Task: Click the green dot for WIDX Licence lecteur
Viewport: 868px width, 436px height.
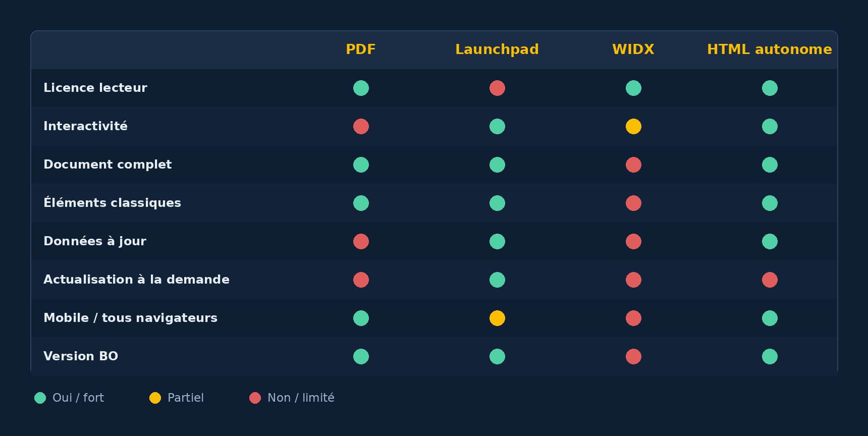Action: pos(633,88)
